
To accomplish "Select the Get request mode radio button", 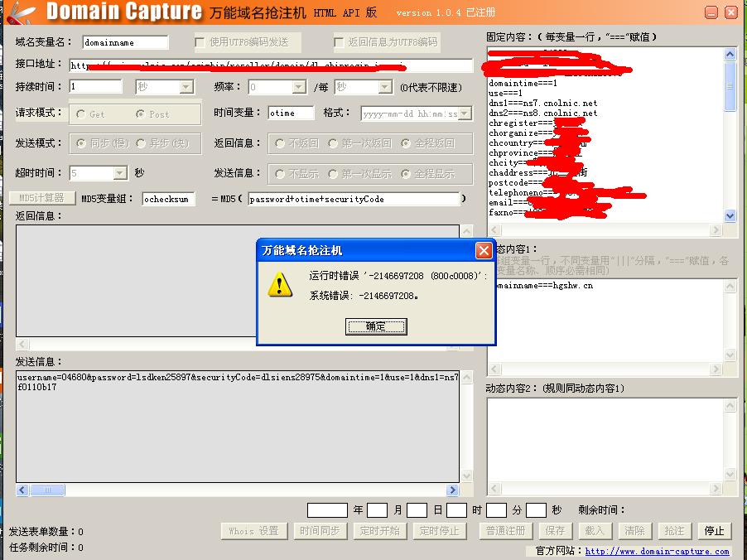I will click(80, 114).
